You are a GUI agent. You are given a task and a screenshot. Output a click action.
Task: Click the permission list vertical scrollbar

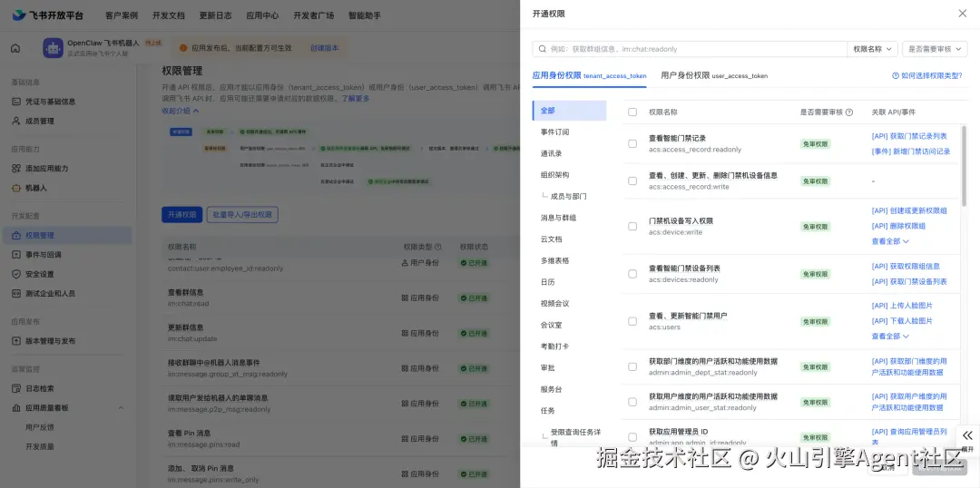(x=963, y=166)
